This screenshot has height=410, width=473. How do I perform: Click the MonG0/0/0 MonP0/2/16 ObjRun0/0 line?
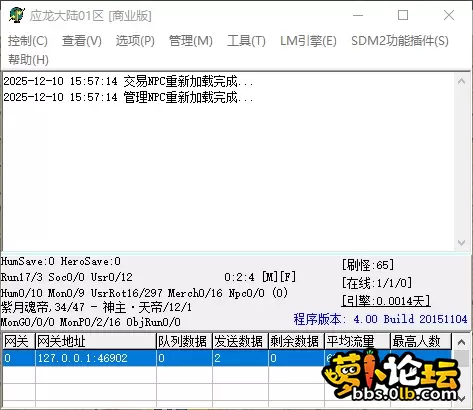(x=91, y=322)
